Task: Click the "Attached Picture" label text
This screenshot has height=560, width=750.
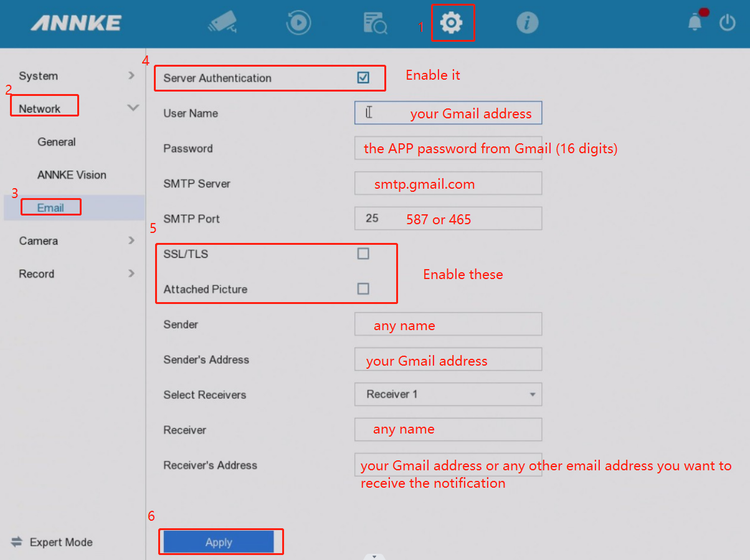Action: click(x=206, y=289)
